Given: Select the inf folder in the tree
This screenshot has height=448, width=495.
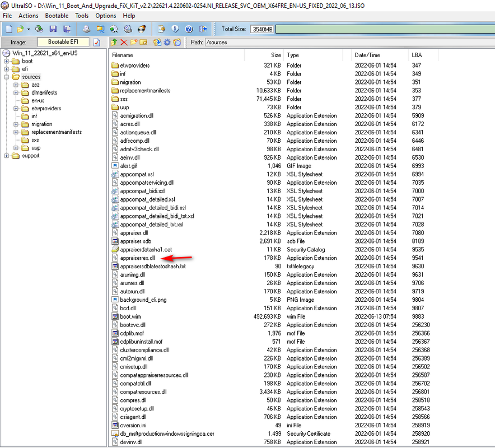Looking at the screenshot, I should click(x=34, y=116).
